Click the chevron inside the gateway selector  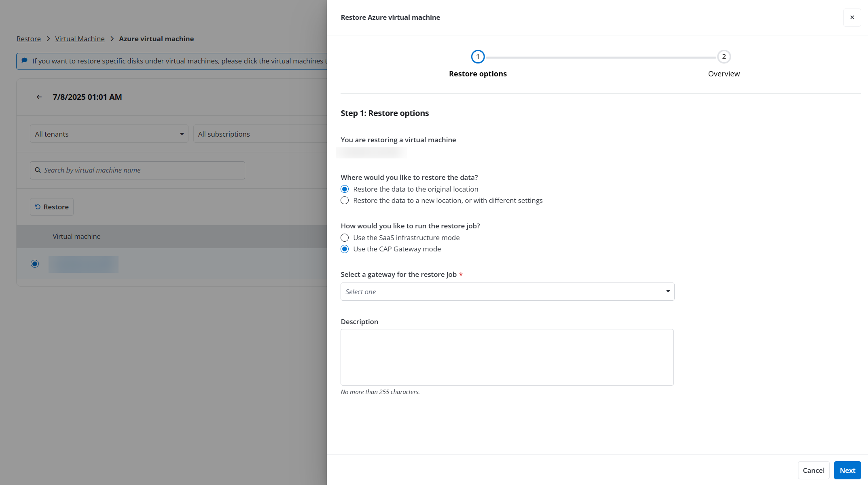point(667,291)
